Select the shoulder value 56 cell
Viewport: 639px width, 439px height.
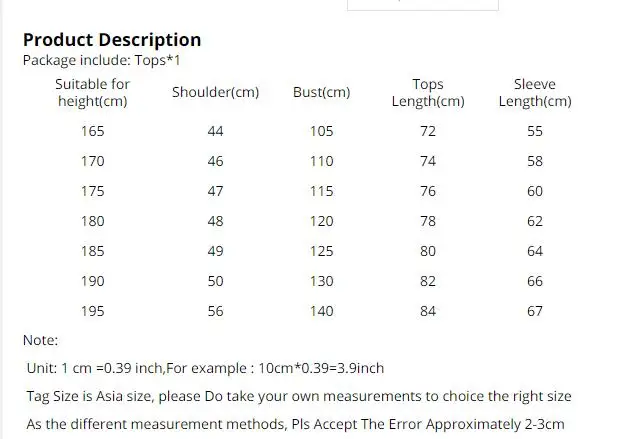(x=216, y=311)
